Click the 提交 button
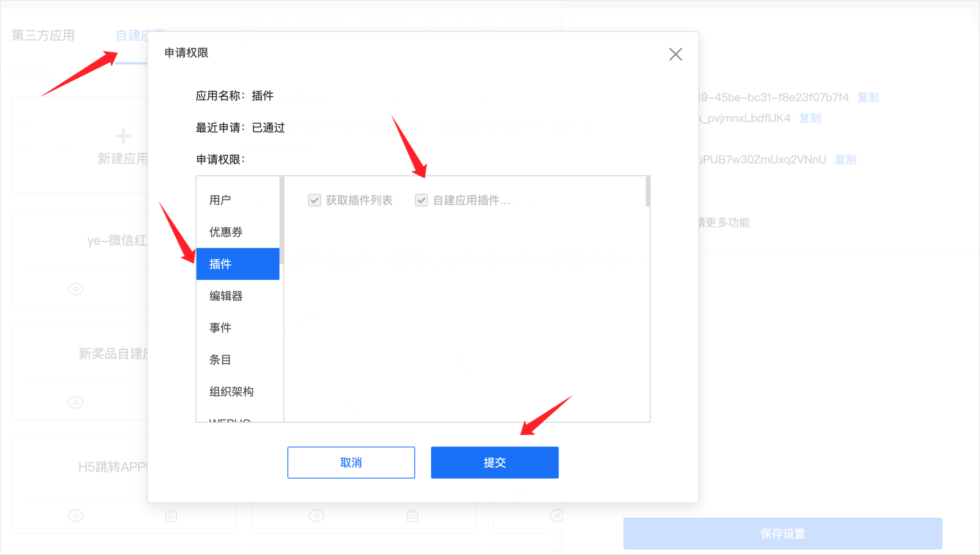The height and width of the screenshot is (555, 980). pos(495,463)
